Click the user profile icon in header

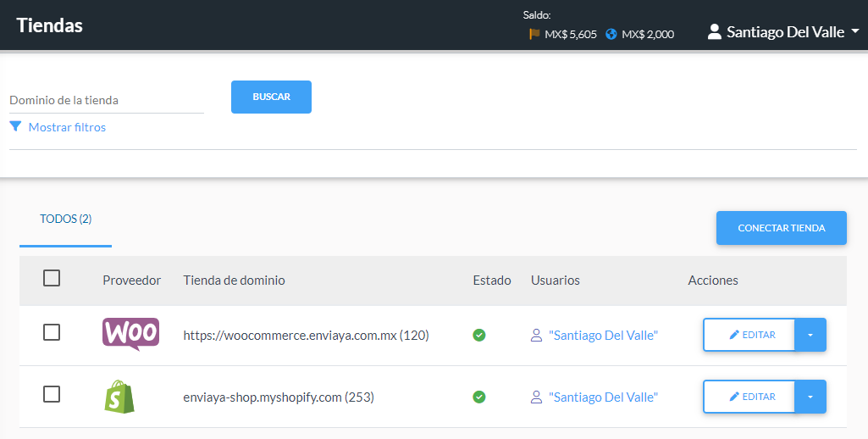pos(715,32)
